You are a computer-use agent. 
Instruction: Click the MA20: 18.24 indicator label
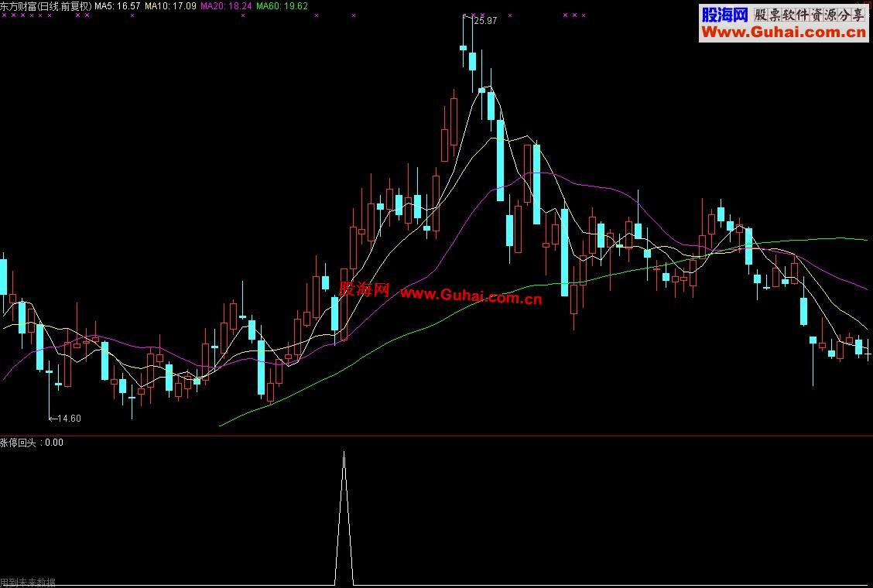(226, 6)
